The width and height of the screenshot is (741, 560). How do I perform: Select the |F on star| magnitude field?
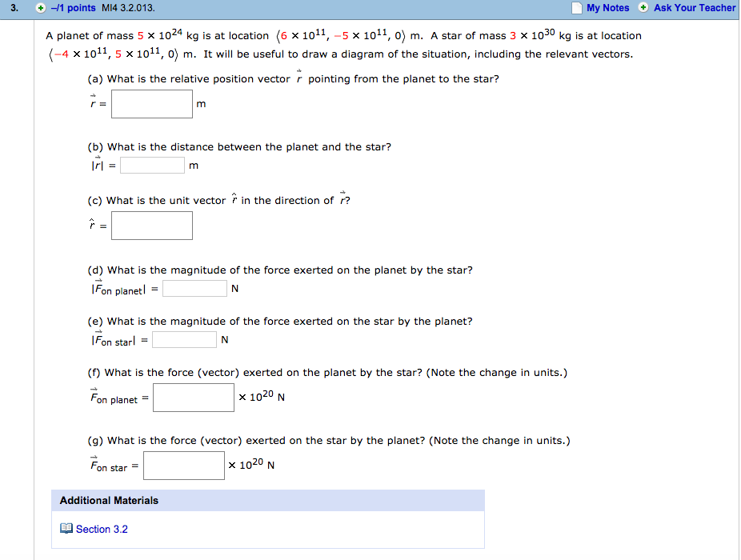pyautogui.click(x=184, y=340)
